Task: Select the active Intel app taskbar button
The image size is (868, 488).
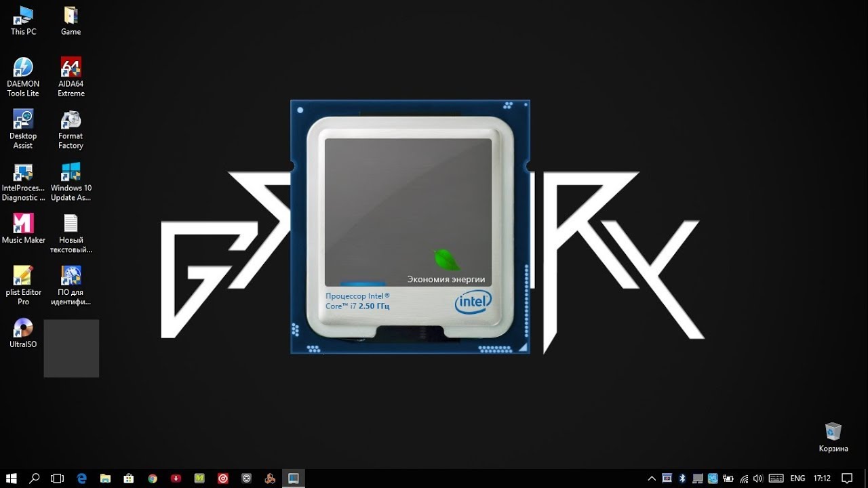Action: pos(293,479)
